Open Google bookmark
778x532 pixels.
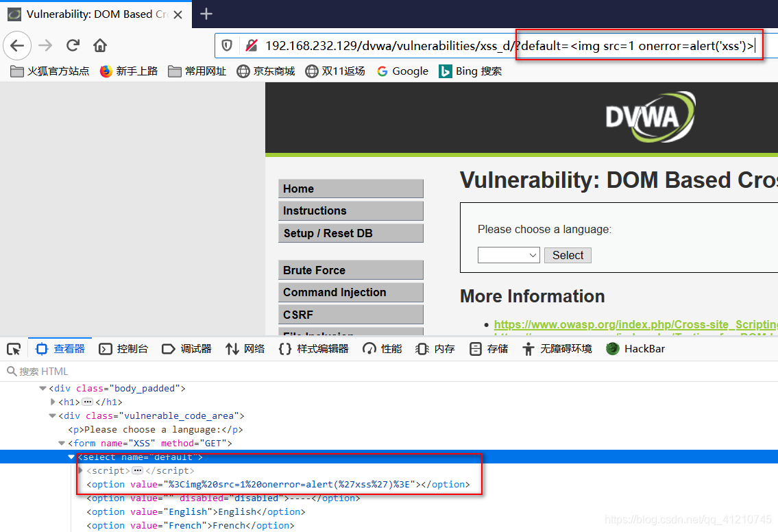(402, 71)
